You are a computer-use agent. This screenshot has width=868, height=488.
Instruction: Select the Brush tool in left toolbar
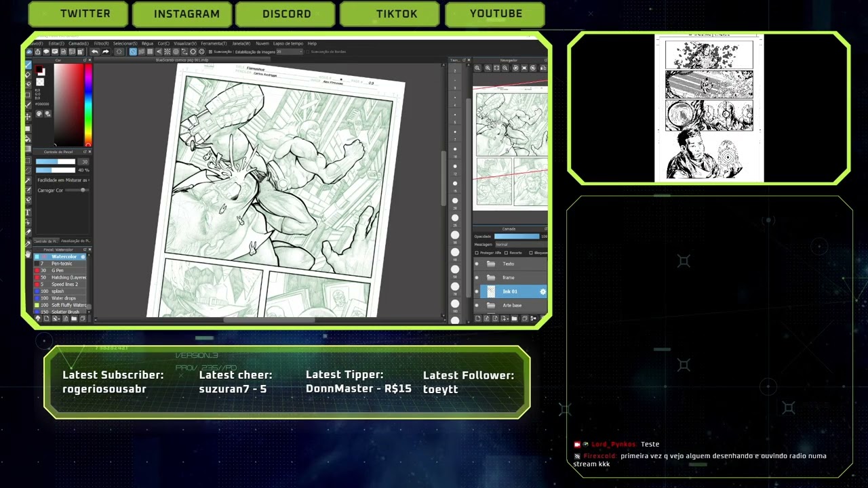point(28,64)
